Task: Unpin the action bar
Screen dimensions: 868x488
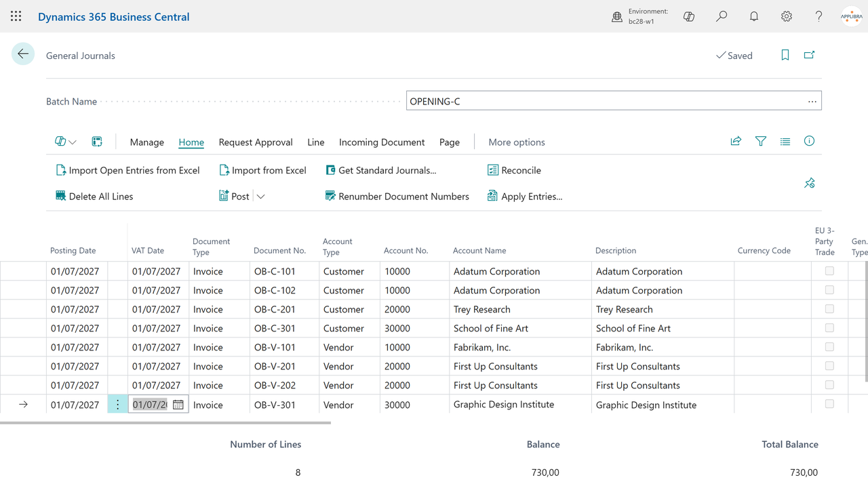Action: [x=810, y=183]
